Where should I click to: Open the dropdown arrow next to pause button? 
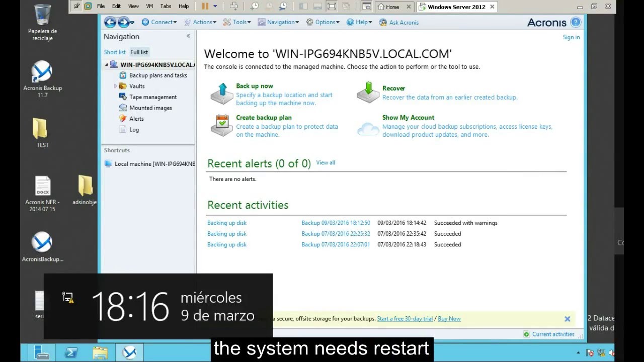(215, 7)
